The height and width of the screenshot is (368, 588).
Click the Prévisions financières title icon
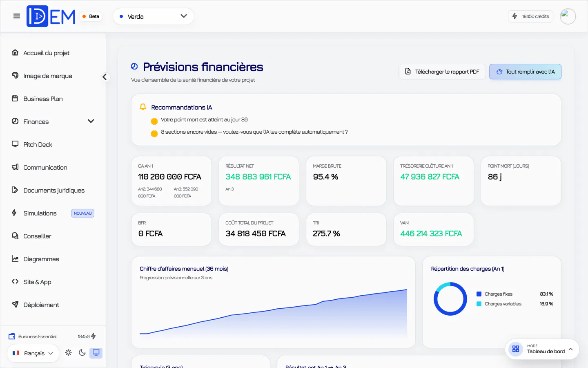point(134,66)
